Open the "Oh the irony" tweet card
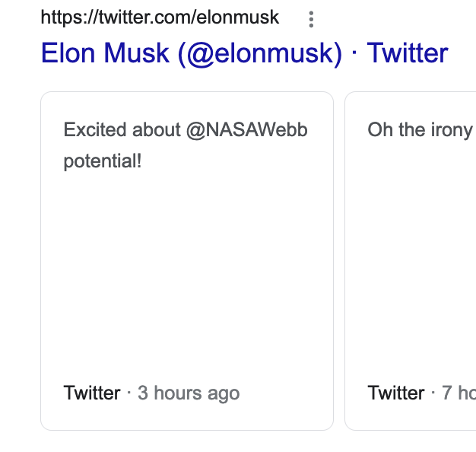The height and width of the screenshot is (452, 476). [411, 261]
